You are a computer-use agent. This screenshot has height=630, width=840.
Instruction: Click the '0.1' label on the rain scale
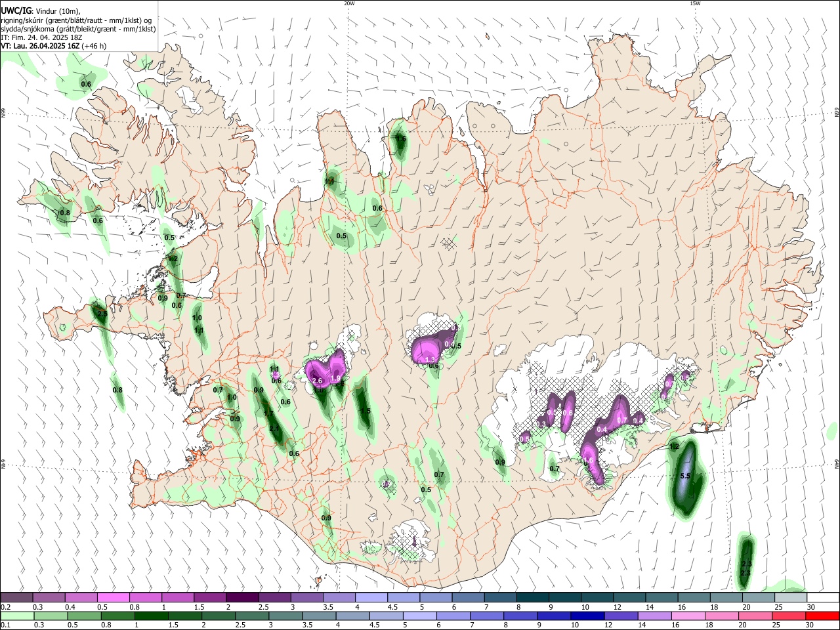[6, 625]
